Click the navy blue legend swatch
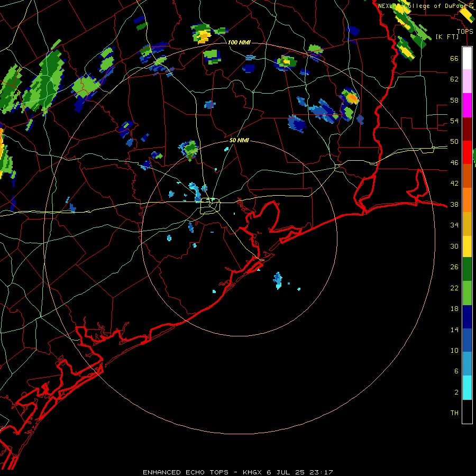Image resolution: width=476 pixels, height=476 pixels. (x=467, y=317)
